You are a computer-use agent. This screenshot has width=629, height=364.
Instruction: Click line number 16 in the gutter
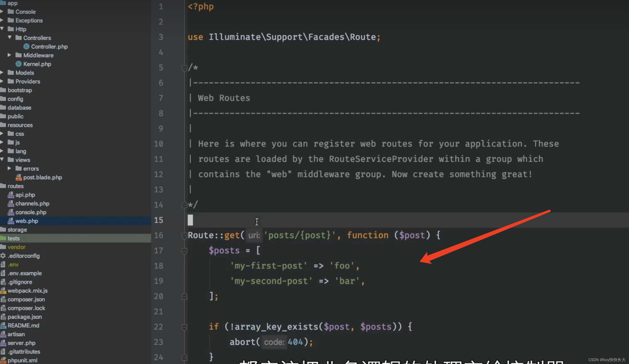(159, 235)
